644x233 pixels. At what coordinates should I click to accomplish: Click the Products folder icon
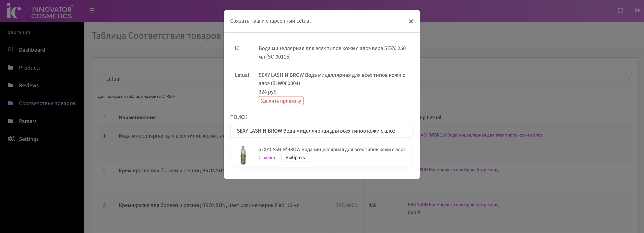(x=10, y=67)
